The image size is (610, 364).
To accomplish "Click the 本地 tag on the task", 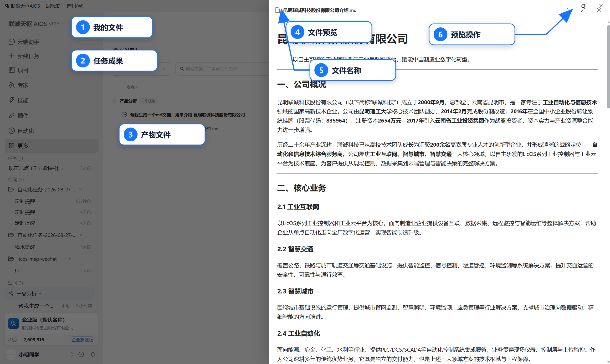I will click(x=66, y=306).
